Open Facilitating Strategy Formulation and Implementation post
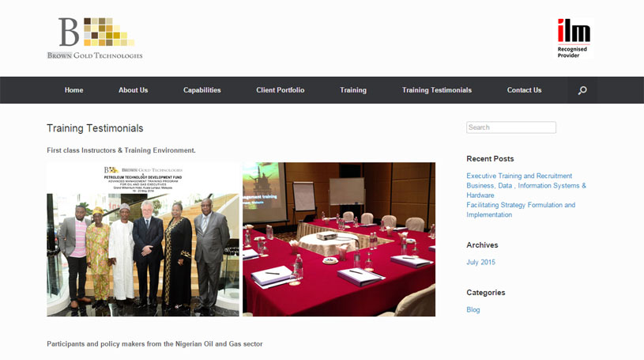The image size is (644, 360). pos(520,210)
